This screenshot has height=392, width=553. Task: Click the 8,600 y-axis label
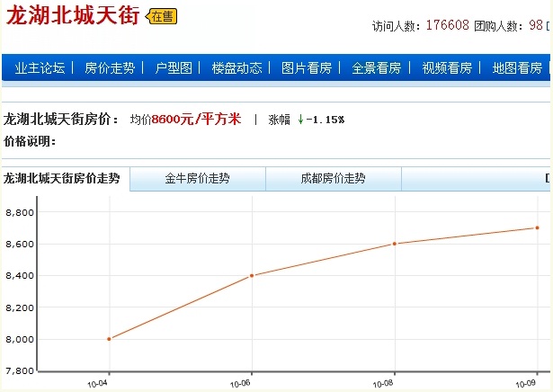20,244
